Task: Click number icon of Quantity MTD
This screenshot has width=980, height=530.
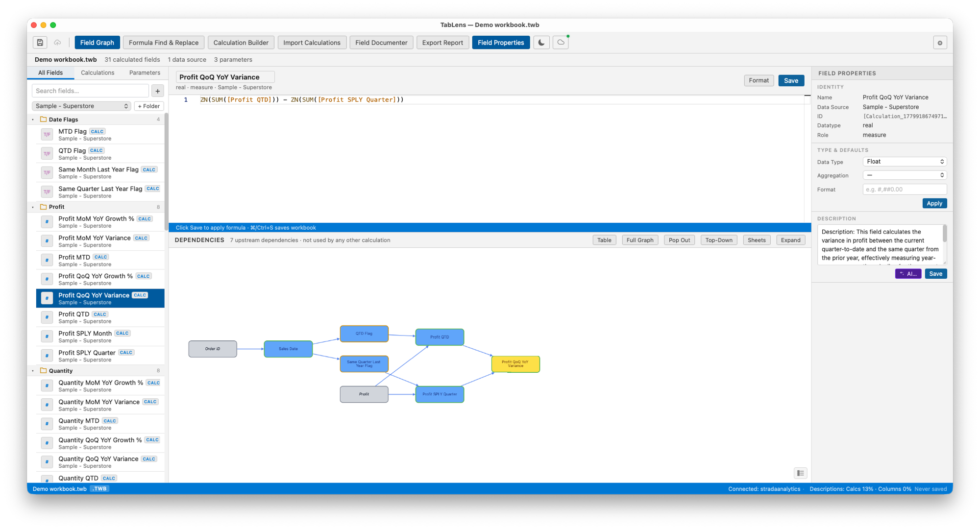Action: [47, 424]
